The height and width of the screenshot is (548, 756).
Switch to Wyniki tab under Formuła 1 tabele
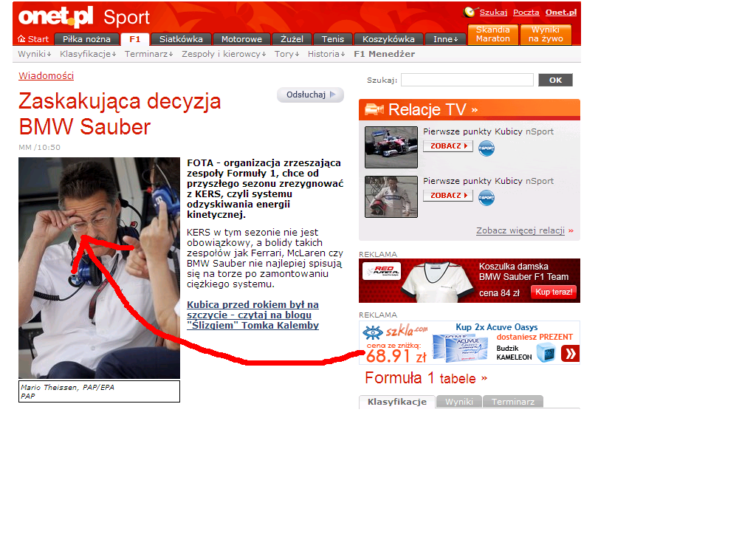coord(459,402)
